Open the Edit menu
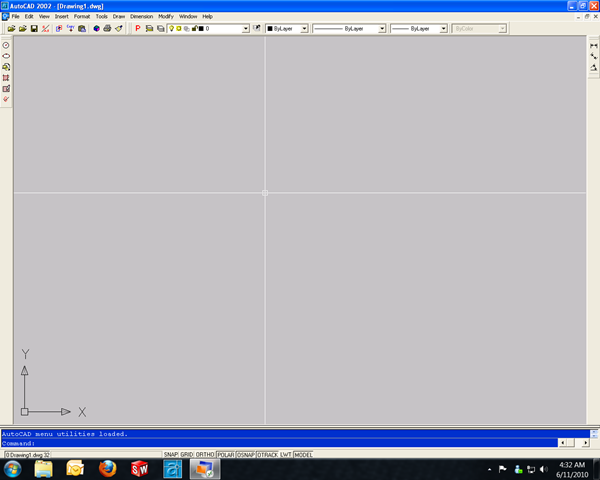The height and width of the screenshot is (480, 600). [29, 16]
